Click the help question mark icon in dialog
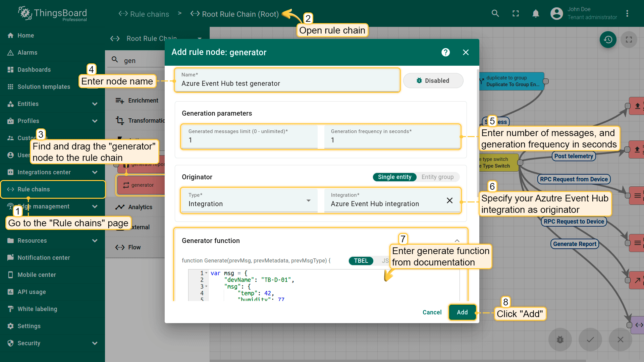This screenshot has height=362, width=644. click(445, 52)
